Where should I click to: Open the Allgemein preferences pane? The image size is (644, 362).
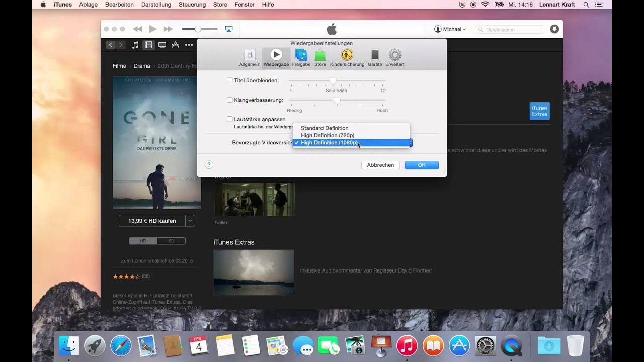click(x=250, y=58)
